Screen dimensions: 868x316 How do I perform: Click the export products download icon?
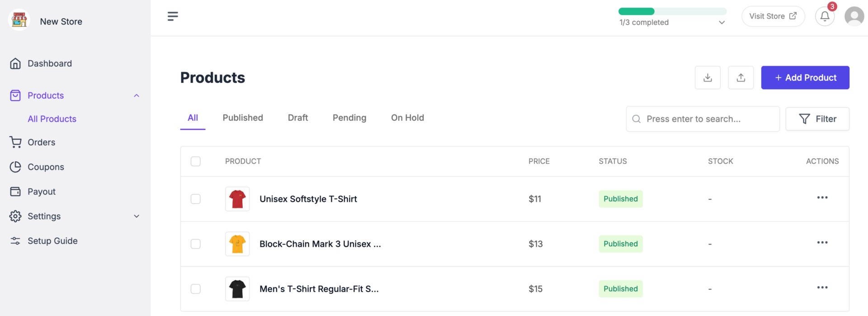[708, 77]
